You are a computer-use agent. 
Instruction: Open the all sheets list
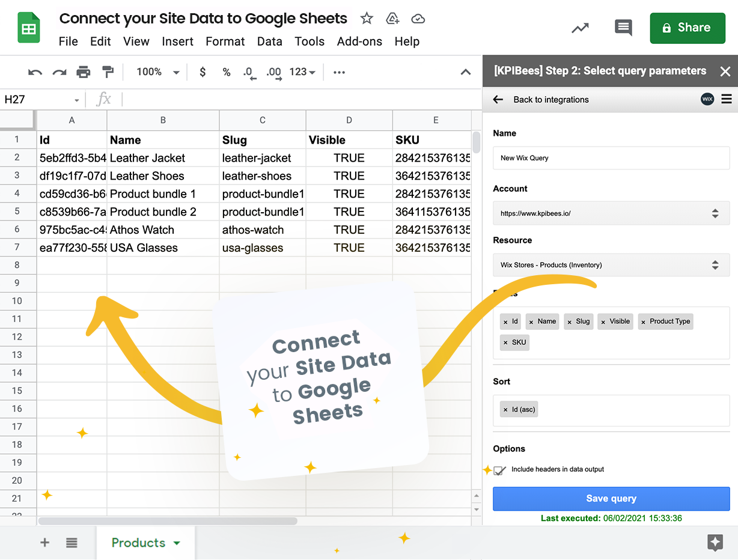[x=72, y=543]
